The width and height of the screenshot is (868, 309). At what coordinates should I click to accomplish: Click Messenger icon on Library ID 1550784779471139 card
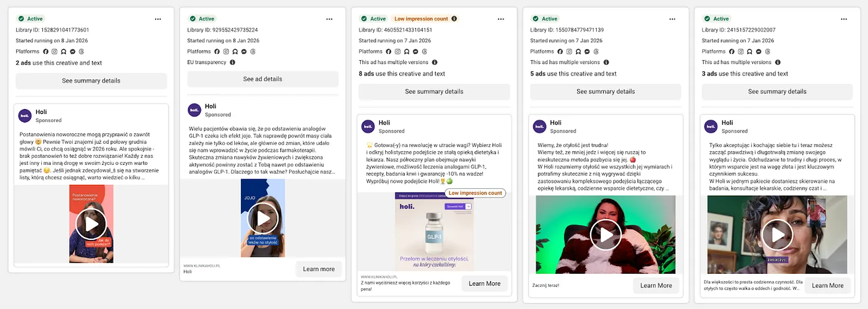[588, 52]
